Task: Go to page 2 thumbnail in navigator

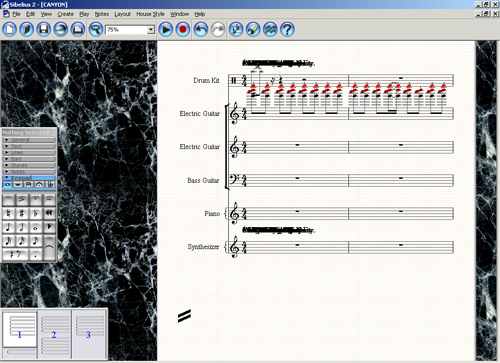Action: [54, 333]
